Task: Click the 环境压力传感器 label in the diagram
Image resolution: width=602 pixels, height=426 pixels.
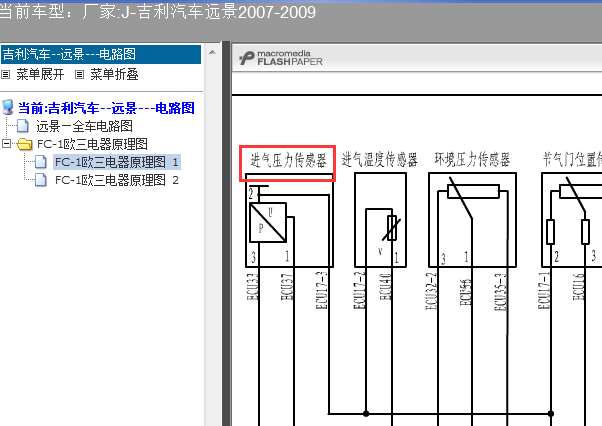Action: pos(472,159)
